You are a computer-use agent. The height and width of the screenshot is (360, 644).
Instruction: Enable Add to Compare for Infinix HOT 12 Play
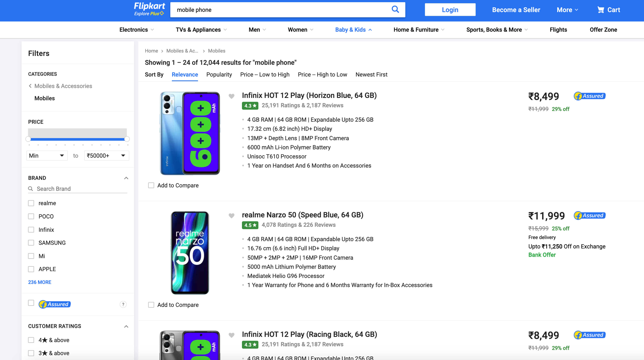[151, 185]
